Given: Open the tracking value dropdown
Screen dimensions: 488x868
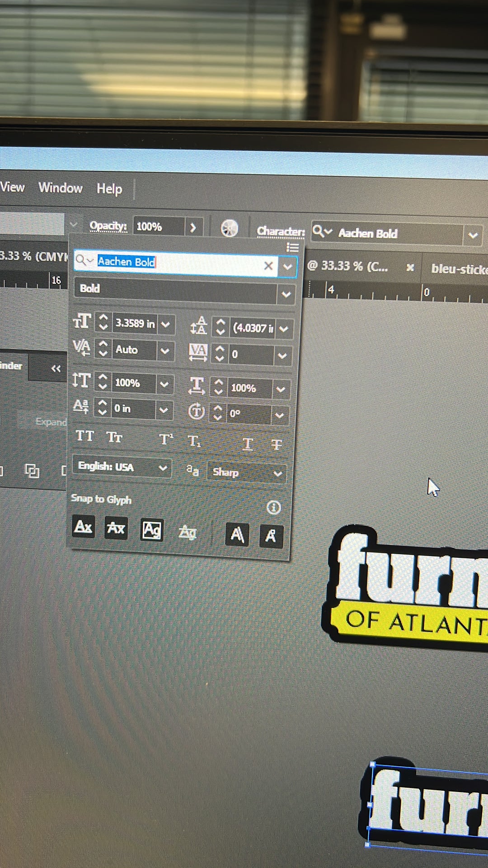Looking at the screenshot, I should click(x=283, y=356).
